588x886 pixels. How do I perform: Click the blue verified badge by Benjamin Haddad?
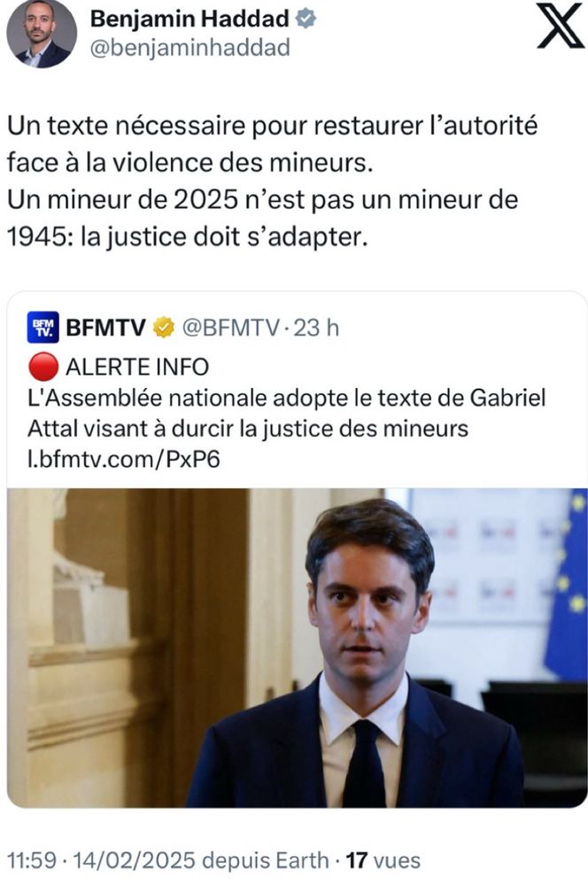tap(306, 19)
